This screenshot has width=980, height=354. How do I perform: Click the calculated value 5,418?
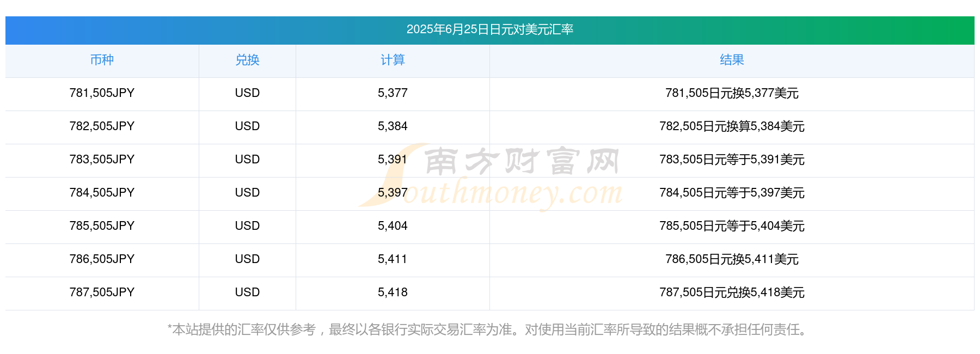[x=393, y=292]
